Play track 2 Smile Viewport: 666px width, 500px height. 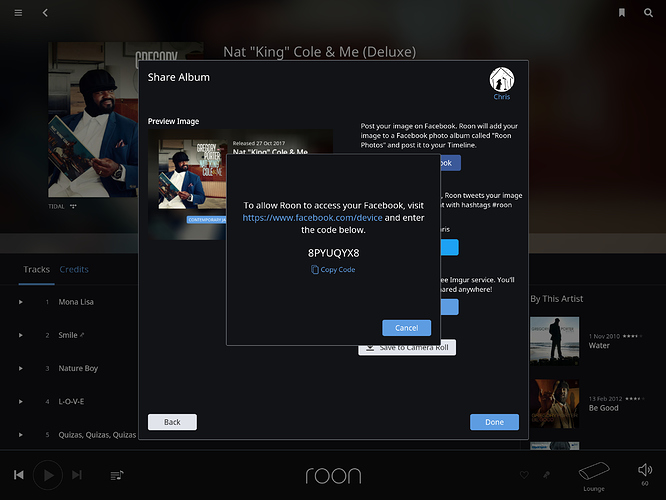click(20, 335)
